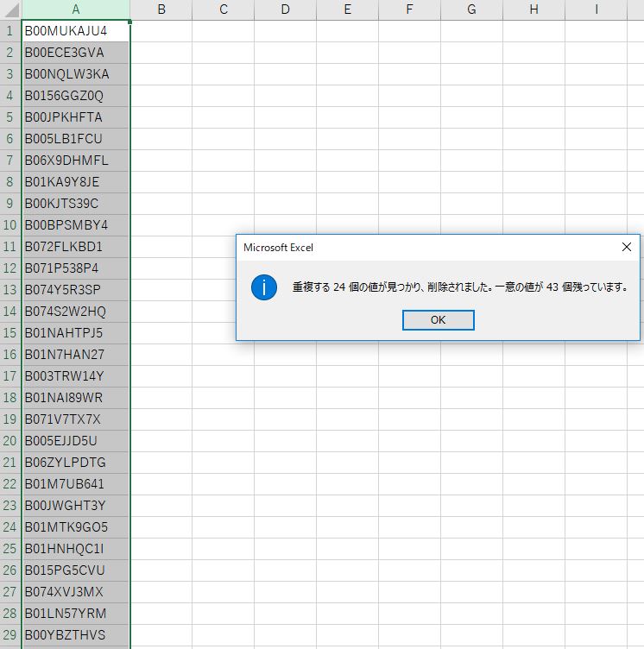Image resolution: width=644 pixels, height=649 pixels.
Task: Select cell containing B005LB1FCU
Action: [x=76, y=139]
